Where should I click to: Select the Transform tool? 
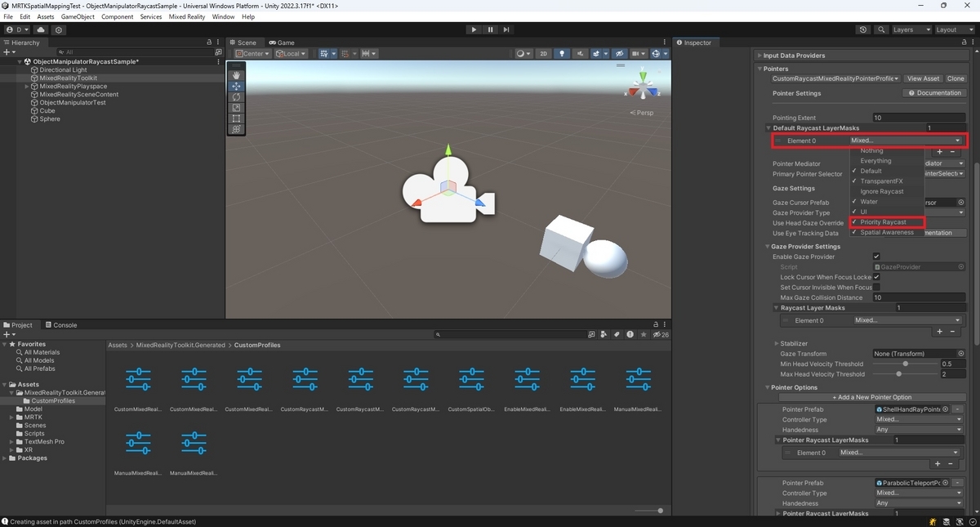click(x=236, y=129)
